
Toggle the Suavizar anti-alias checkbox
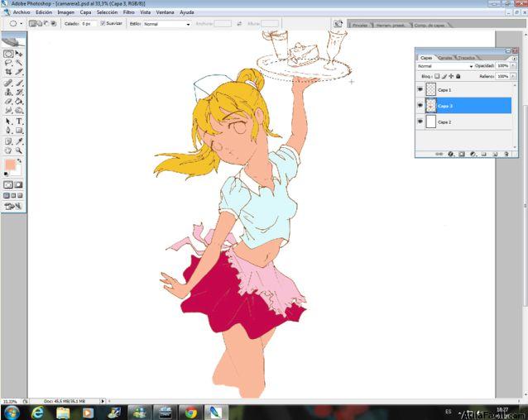point(103,23)
